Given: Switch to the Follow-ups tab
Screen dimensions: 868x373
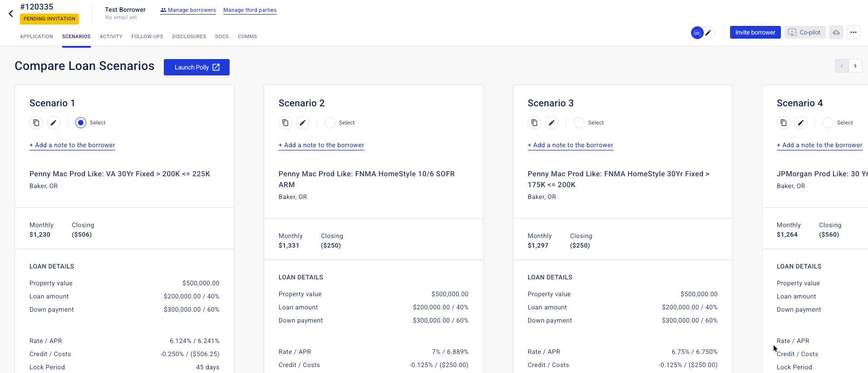Looking at the screenshot, I should 147,36.
